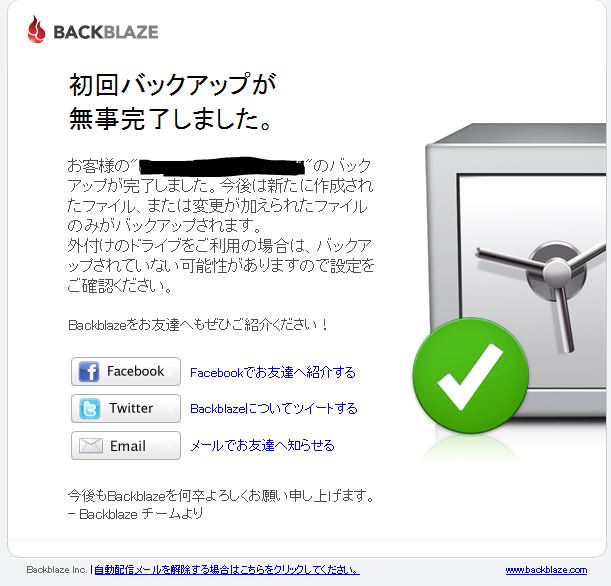The height and width of the screenshot is (586, 611).
Task: Click the blue Facebook 'f' icon
Action: click(88, 371)
